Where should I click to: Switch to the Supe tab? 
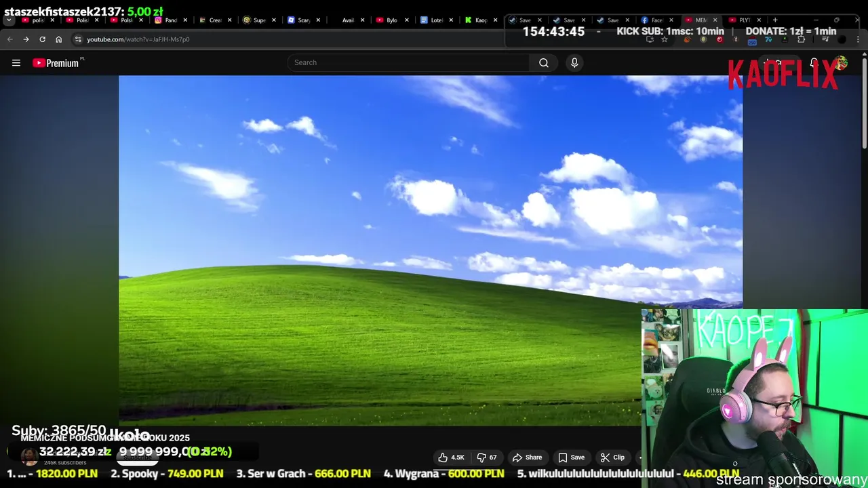[x=259, y=20]
